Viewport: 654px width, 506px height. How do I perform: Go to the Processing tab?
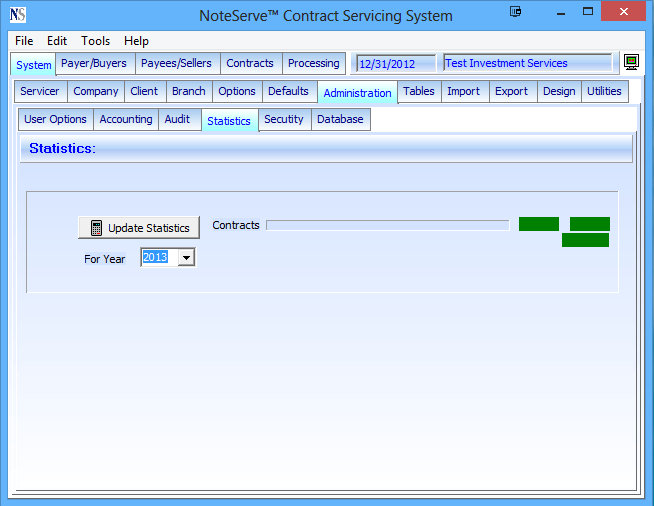click(x=314, y=63)
